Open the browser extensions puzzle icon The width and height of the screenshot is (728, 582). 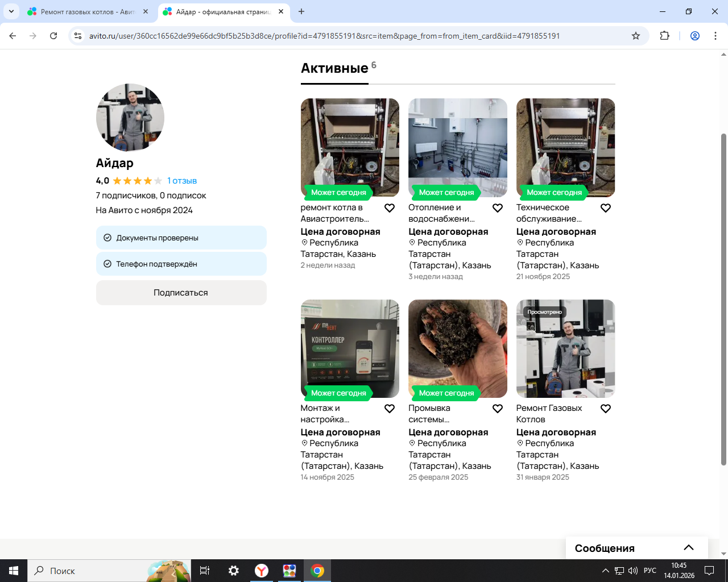[x=664, y=36]
